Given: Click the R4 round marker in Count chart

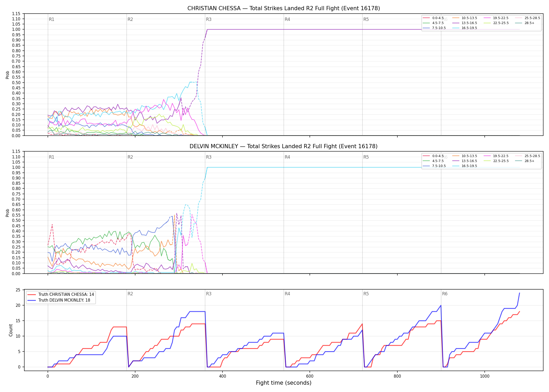Looking at the screenshot, I should pos(287,294).
